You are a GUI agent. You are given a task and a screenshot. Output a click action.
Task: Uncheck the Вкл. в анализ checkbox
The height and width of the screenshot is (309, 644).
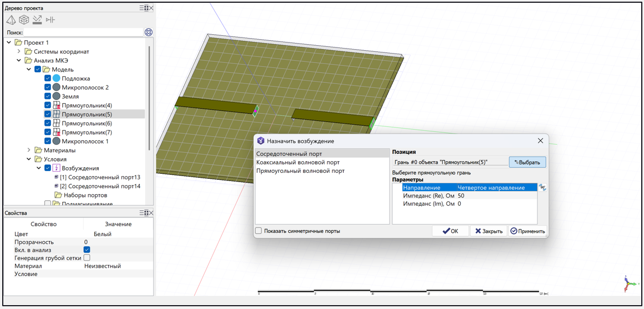coord(87,250)
